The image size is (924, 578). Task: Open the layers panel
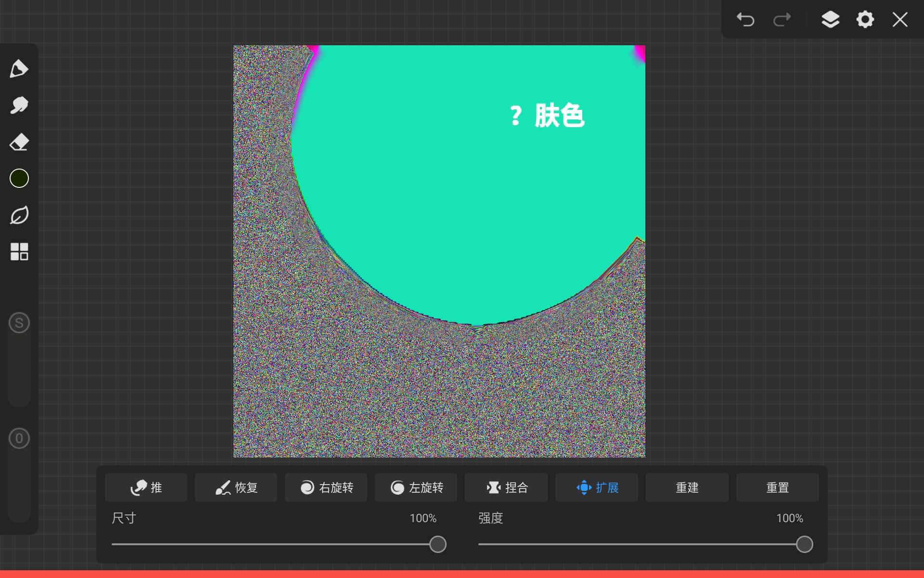(x=830, y=20)
